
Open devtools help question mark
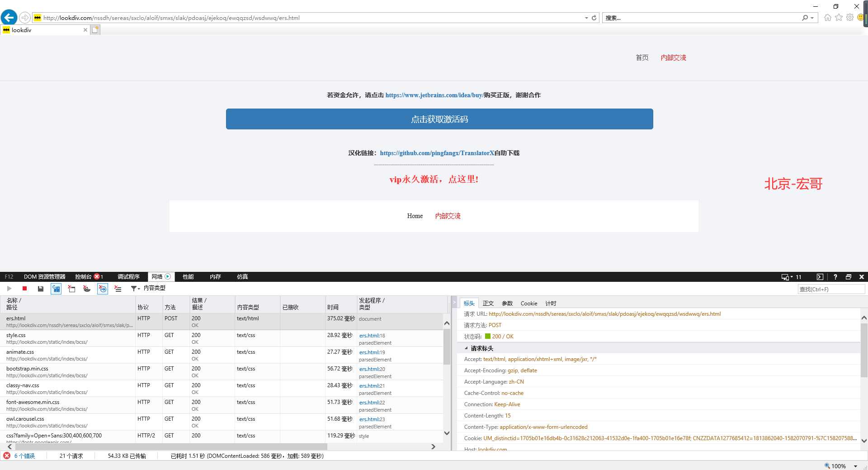click(835, 277)
